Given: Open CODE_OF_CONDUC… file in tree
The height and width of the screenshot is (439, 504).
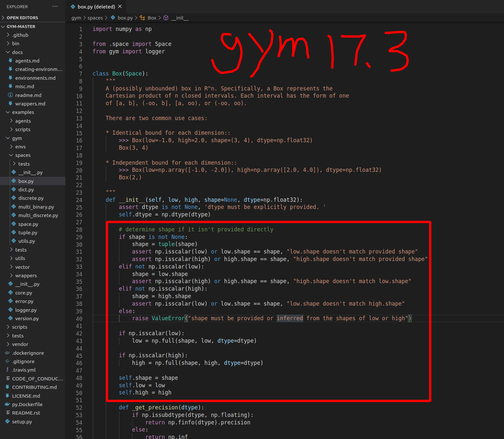Looking at the screenshot, I should [33, 378].
